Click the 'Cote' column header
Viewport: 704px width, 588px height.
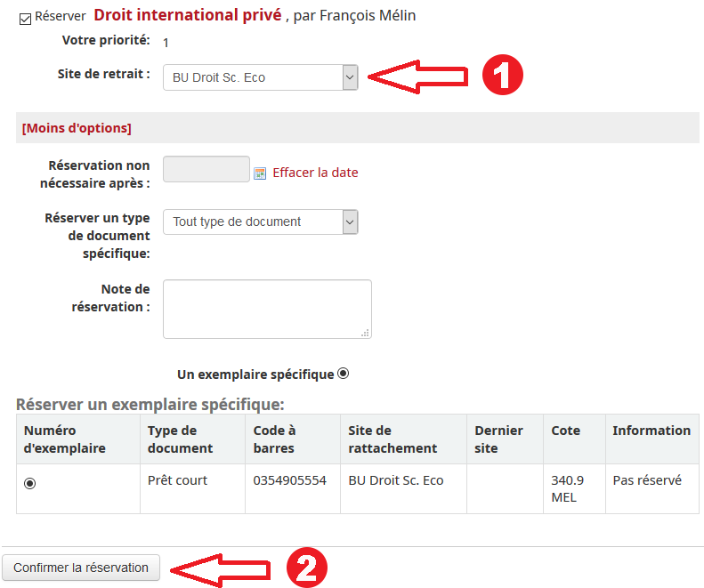tap(565, 431)
